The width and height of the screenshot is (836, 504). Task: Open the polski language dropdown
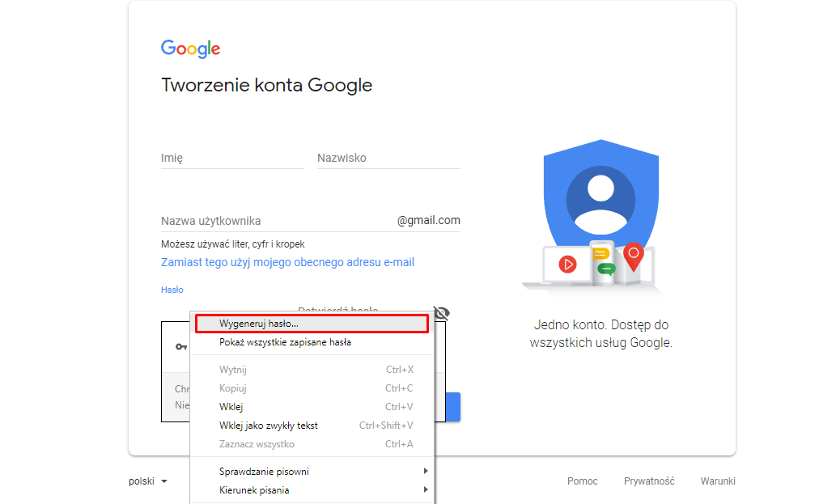[x=147, y=481]
